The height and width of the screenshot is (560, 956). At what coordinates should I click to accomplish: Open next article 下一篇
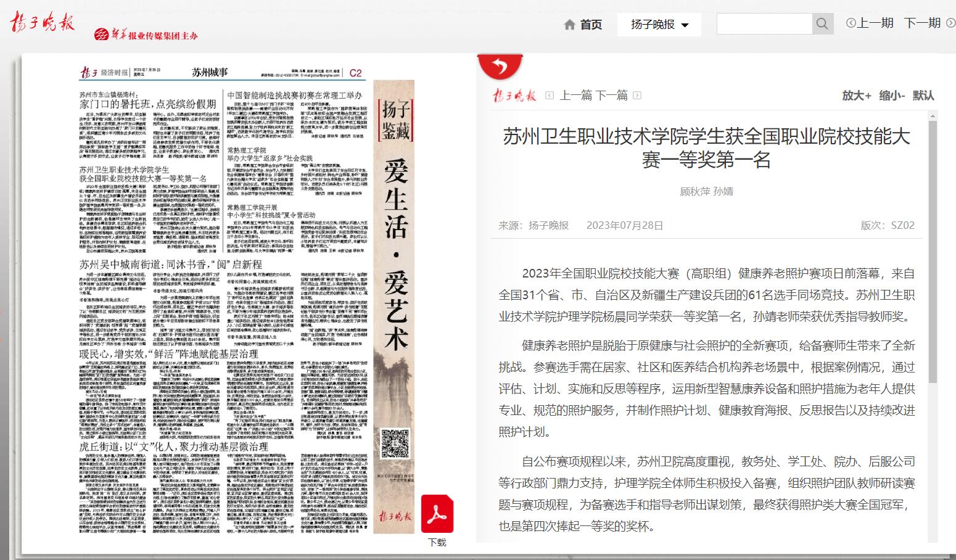611,96
